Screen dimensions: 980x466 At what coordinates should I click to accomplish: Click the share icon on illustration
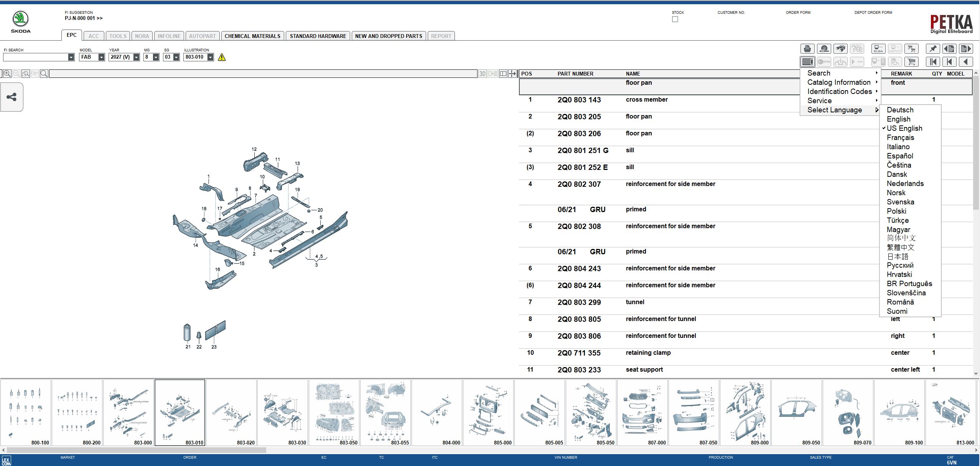pyautogui.click(x=12, y=97)
